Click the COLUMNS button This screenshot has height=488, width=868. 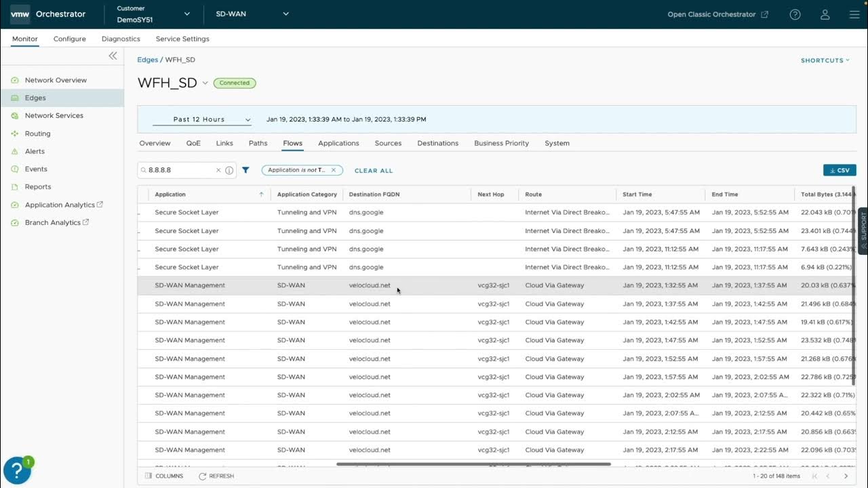click(x=164, y=476)
